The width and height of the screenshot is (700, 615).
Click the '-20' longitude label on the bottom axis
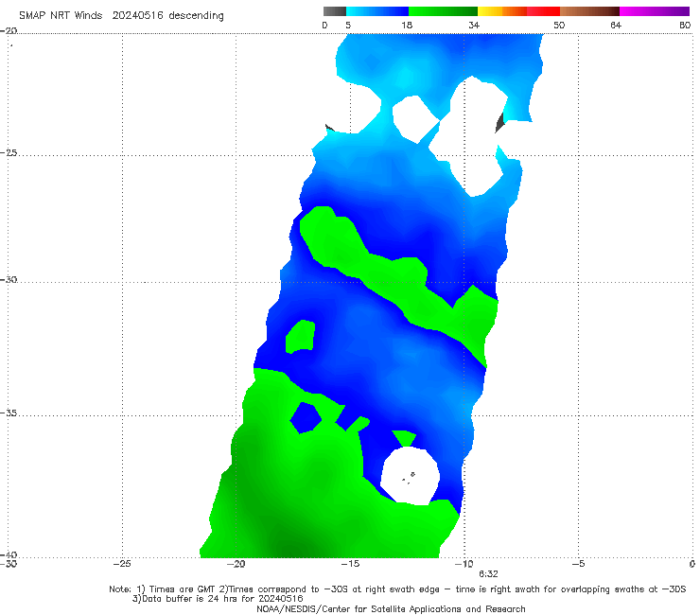click(236, 564)
